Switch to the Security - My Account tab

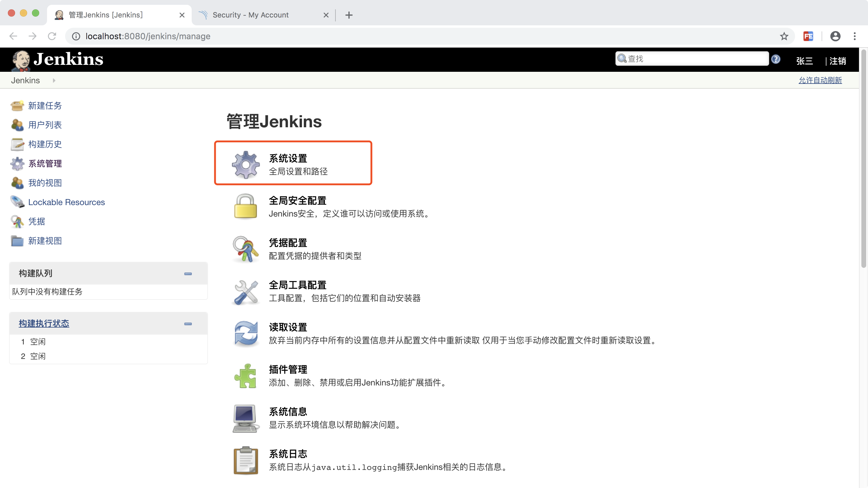pyautogui.click(x=251, y=15)
